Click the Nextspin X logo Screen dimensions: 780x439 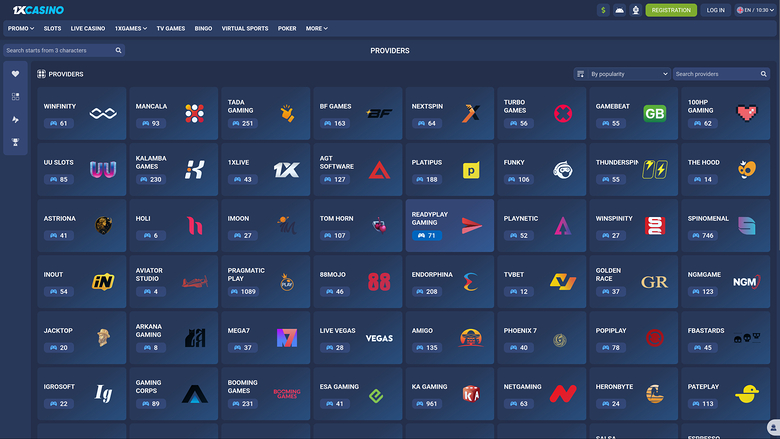tap(471, 114)
